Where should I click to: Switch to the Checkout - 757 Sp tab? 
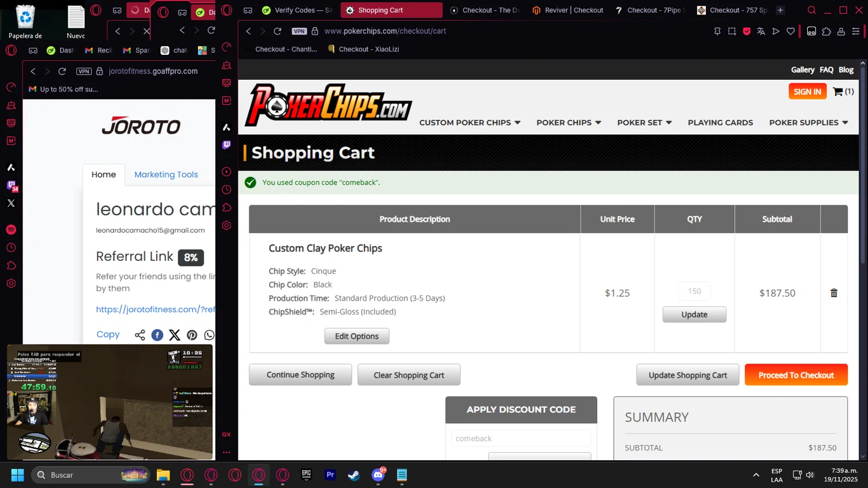click(x=732, y=10)
